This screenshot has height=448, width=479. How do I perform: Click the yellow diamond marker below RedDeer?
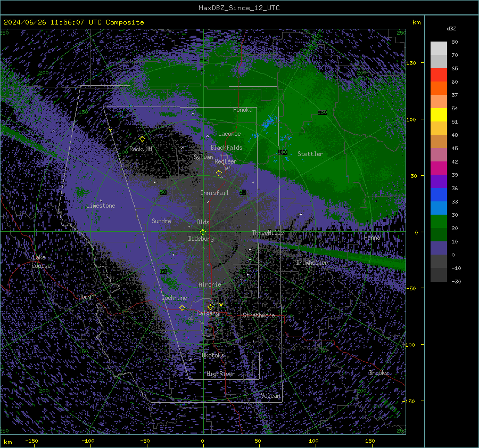click(219, 173)
